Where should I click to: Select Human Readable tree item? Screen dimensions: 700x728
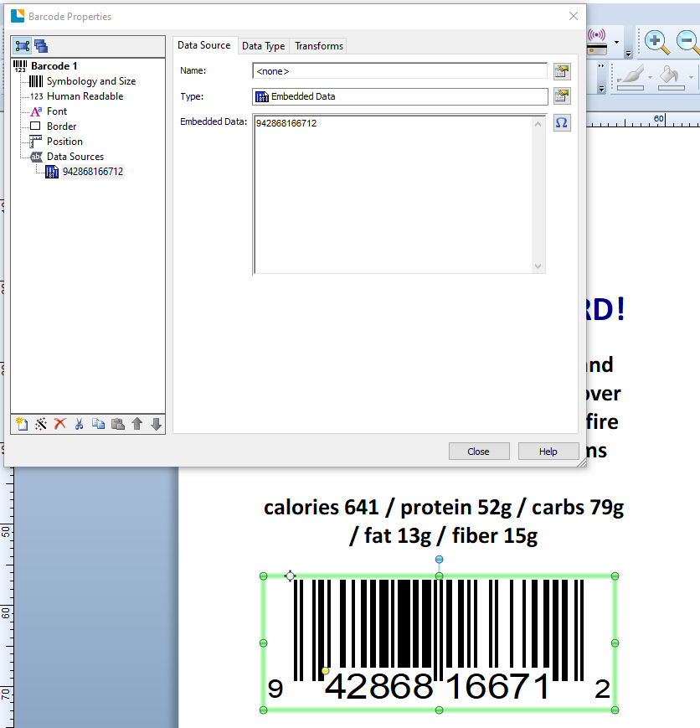(x=85, y=96)
